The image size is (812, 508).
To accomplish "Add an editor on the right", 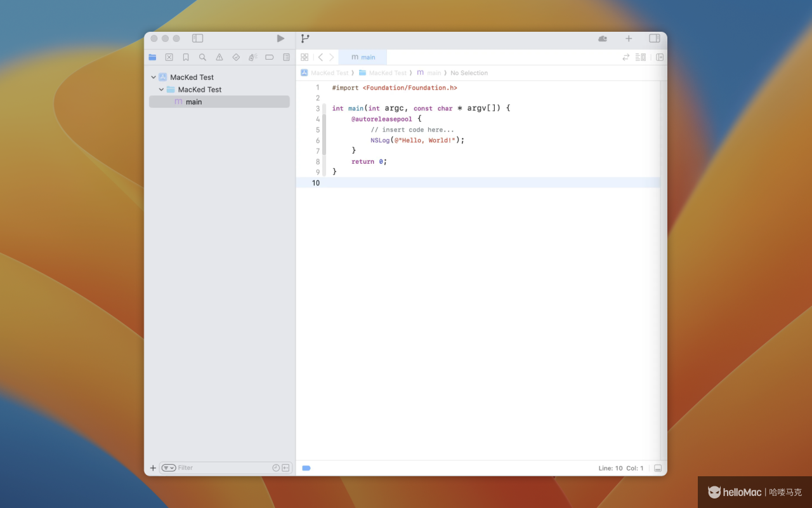I will pyautogui.click(x=660, y=57).
